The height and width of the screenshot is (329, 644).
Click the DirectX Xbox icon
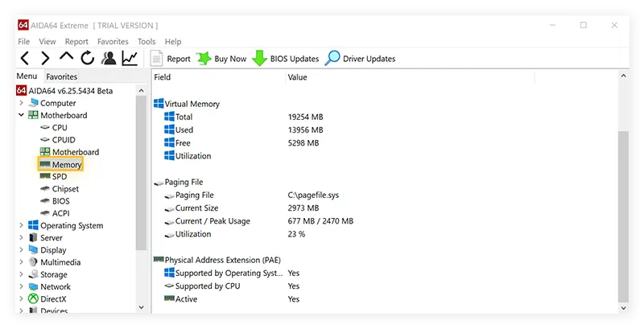pyautogui.click(x=33, y=299)
